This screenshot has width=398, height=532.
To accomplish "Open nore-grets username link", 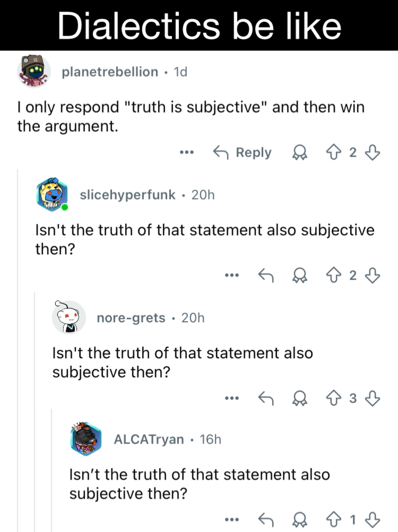I will click(131, 318).
